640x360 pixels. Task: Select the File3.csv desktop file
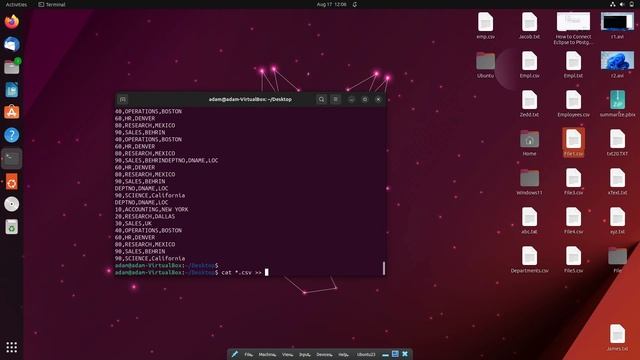point(573,182)
